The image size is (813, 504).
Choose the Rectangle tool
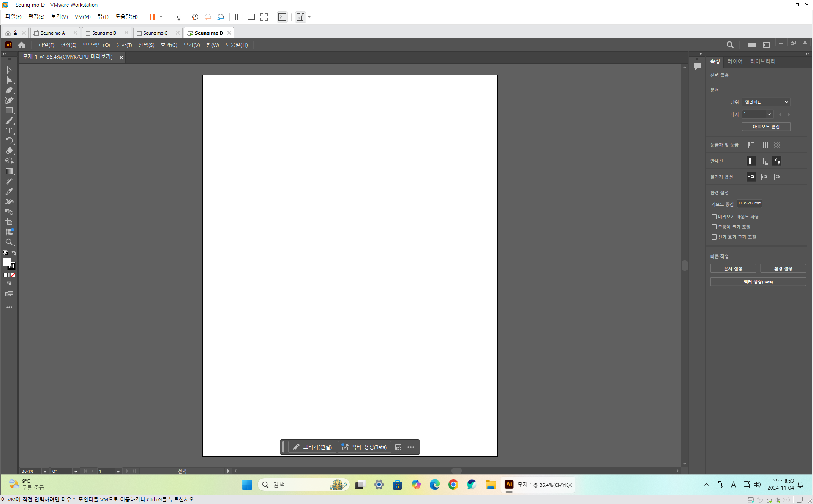(9, 110)
